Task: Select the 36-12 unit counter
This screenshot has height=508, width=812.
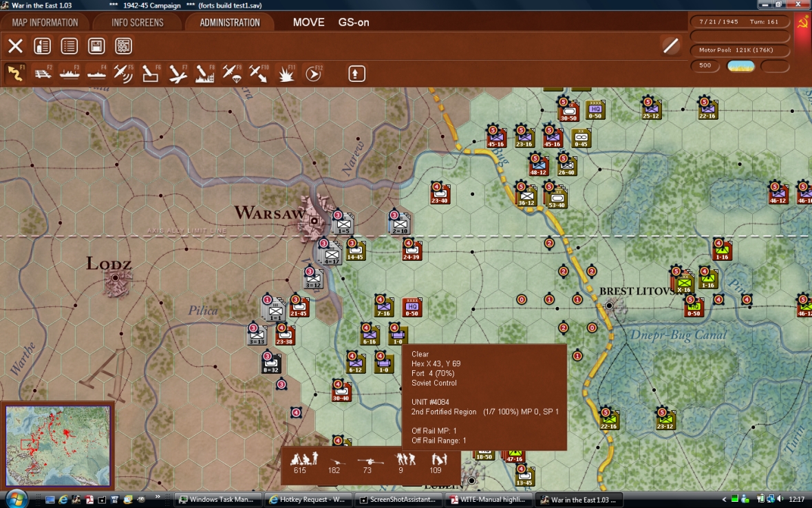Action: (x=526, y=195)
